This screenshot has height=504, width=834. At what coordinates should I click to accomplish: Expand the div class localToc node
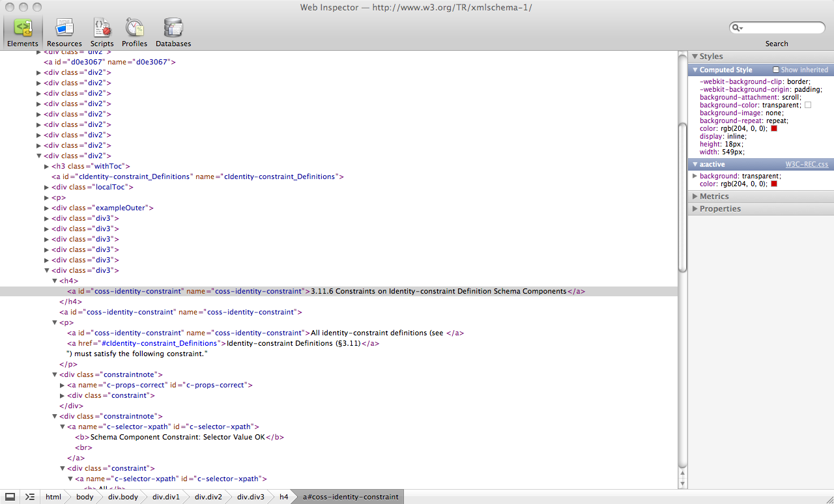47,188
